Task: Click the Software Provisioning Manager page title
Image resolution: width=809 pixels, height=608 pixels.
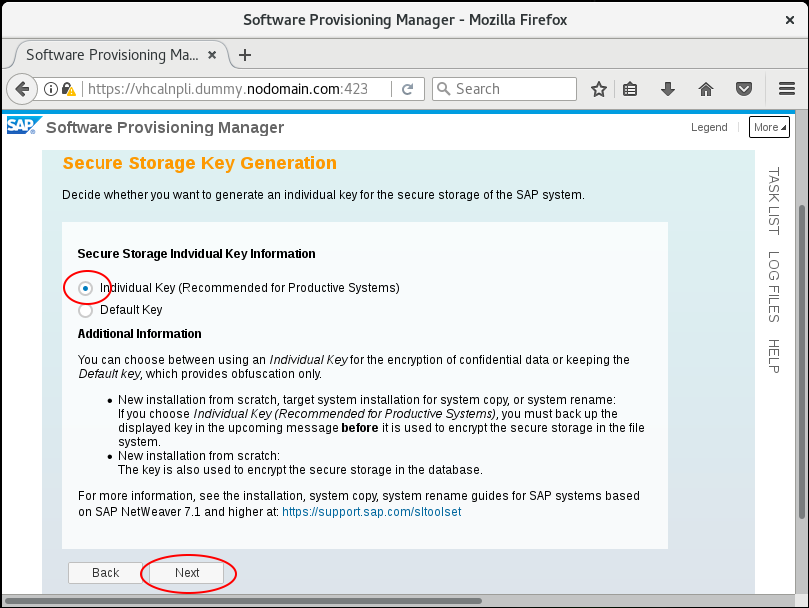Action: [x=165, y=127]
